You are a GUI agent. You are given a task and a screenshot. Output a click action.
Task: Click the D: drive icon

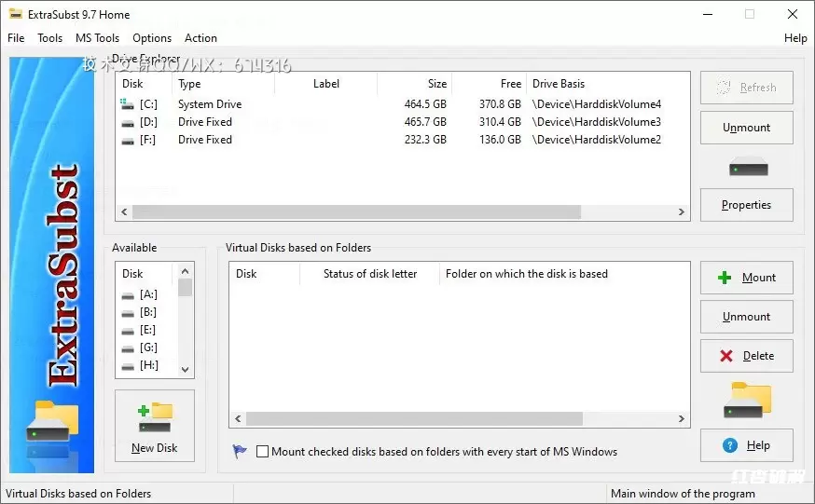coord(128,123)
